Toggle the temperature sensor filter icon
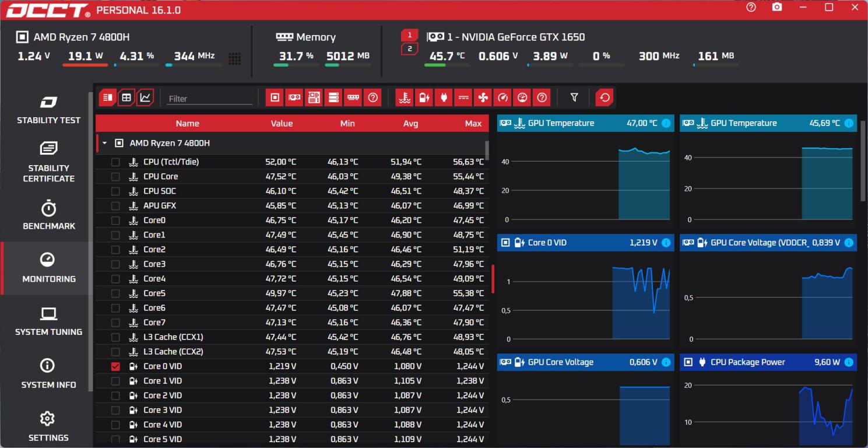The image size is (868, 448). [404, 97]
